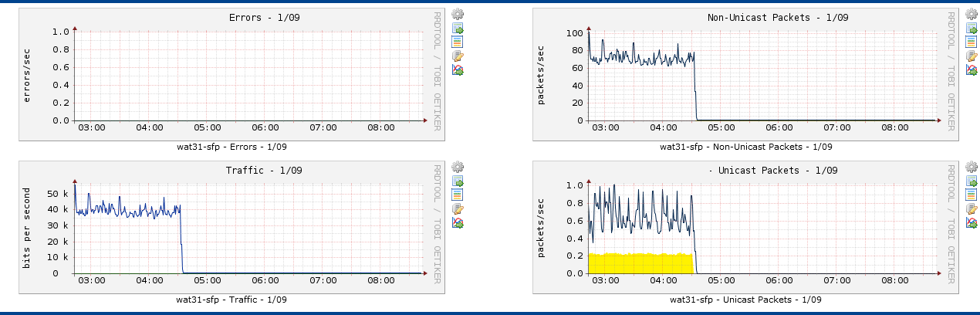This screenshot has width=980, height=315.
Task: View Unicast Packets graph properties icon
Action: (972, 195)
